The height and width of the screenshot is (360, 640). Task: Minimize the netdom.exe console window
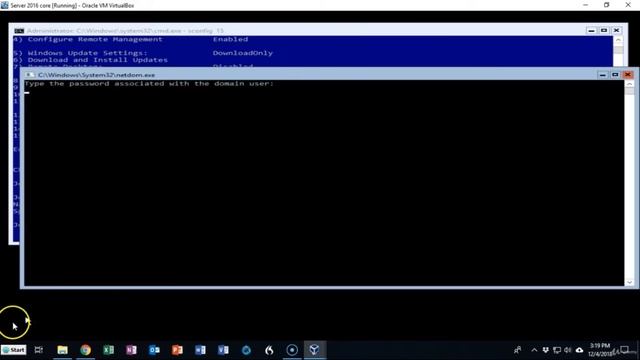click(602, 75)
